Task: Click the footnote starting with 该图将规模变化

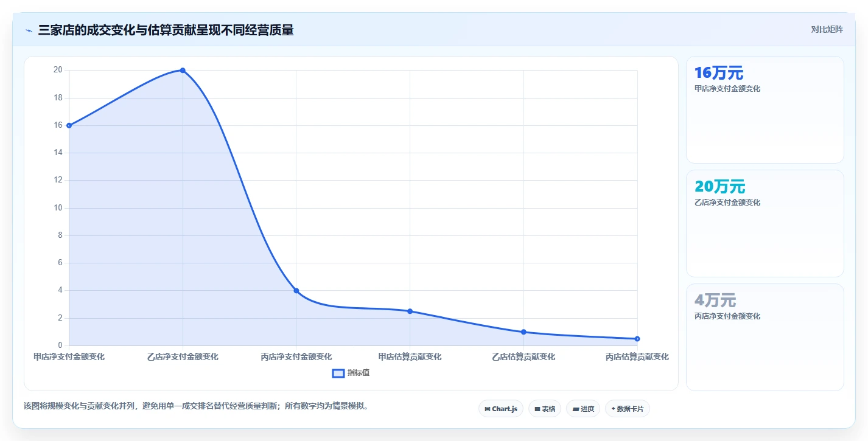Action: coord(196,406)
